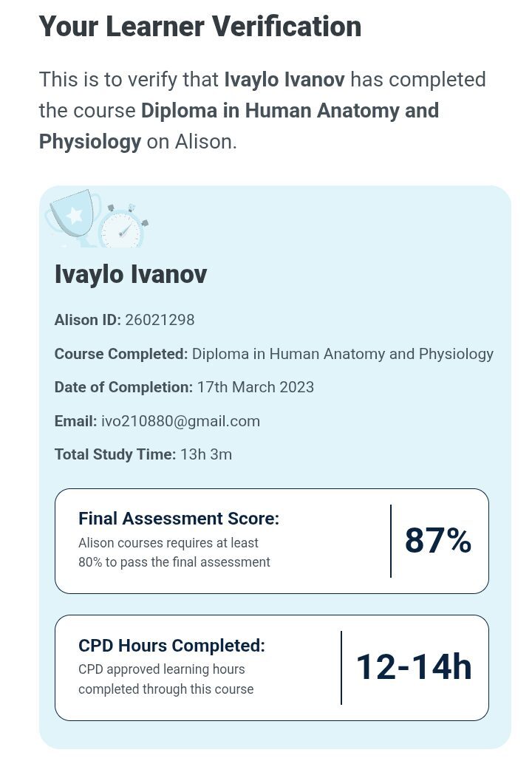Click the bold Diploma in Human Anatomy course title
The image size is (532, 758).
click(290, 111)
